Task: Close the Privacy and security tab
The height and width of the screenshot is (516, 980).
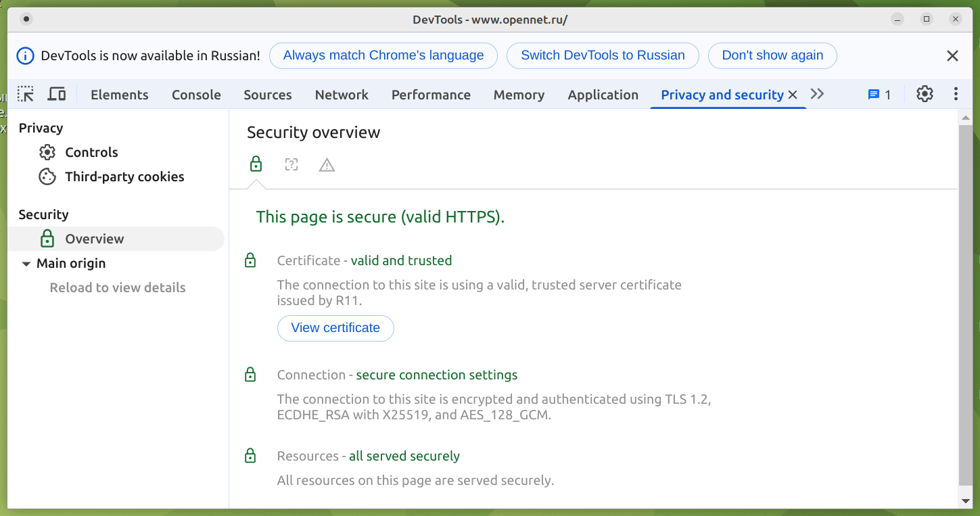Action: [793, 95]
